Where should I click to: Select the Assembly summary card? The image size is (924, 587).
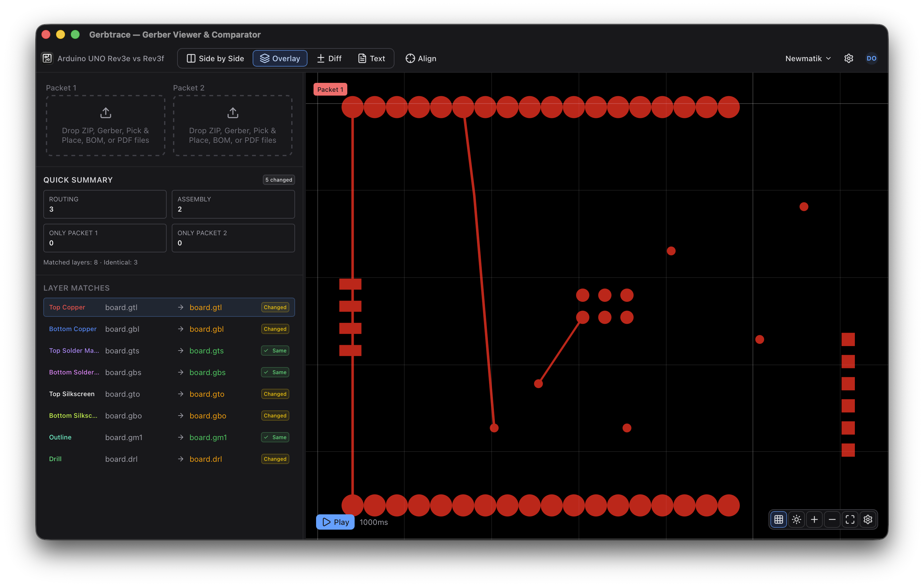point(233,204)
